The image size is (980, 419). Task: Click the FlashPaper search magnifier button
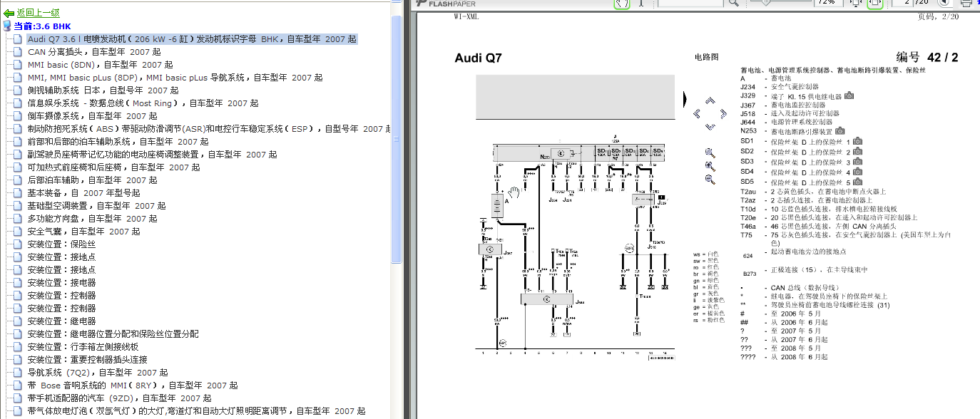pos(733,3)
